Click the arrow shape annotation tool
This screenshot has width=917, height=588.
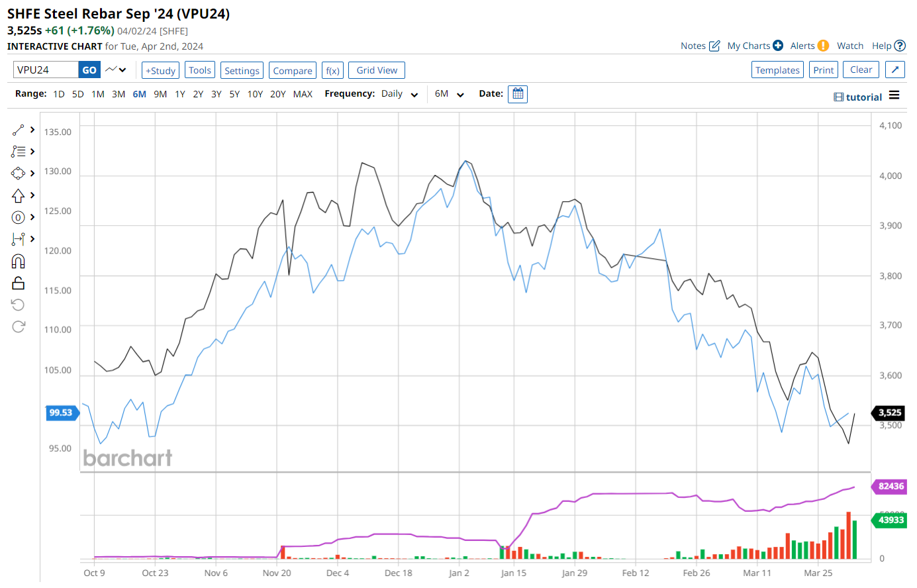(18, 195)
